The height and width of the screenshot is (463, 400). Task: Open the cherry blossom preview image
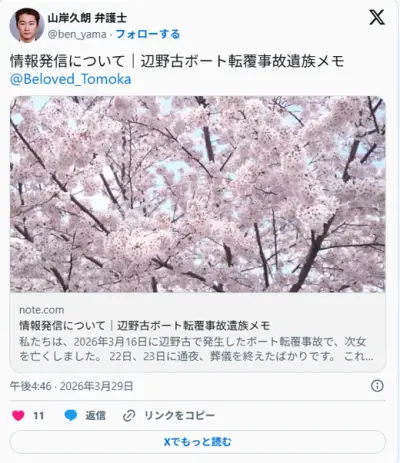click(x=198, y=194)
